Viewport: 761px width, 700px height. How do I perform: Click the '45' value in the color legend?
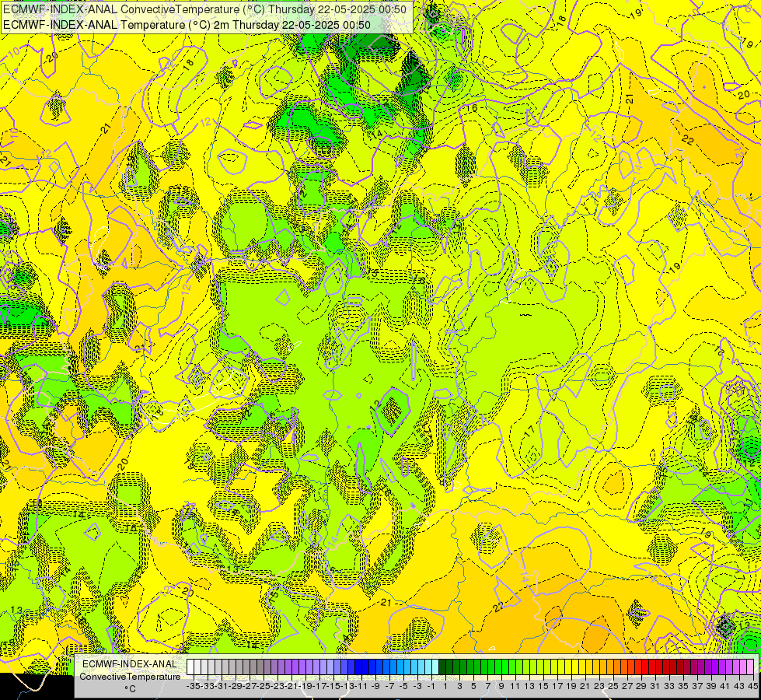tap(753, 687)
